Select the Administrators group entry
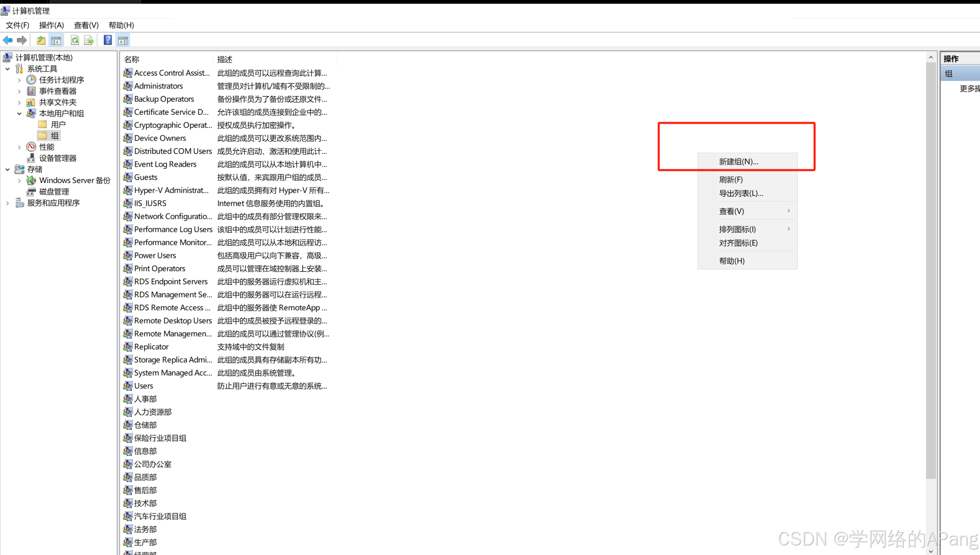 click(x=158, y=86)
